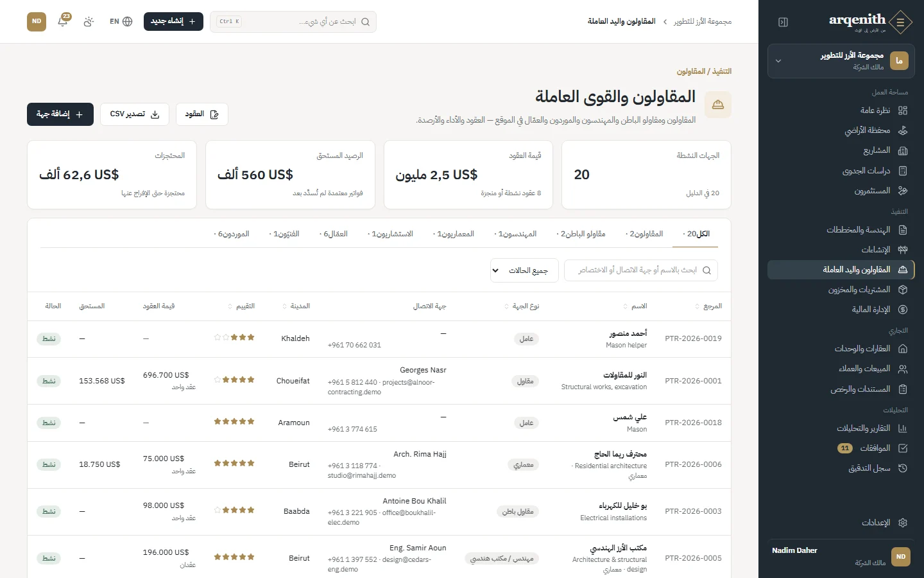Image resolution: width=924 pixels, height=578 pixels.
Task: Click نشط status badge for PTR-2026-0006
Action: point(49,464)
